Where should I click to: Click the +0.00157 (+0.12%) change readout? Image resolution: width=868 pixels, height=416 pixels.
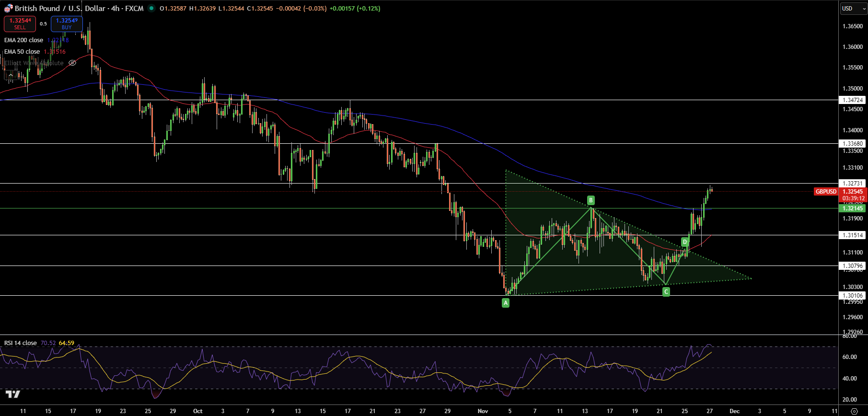coord(355,8)
